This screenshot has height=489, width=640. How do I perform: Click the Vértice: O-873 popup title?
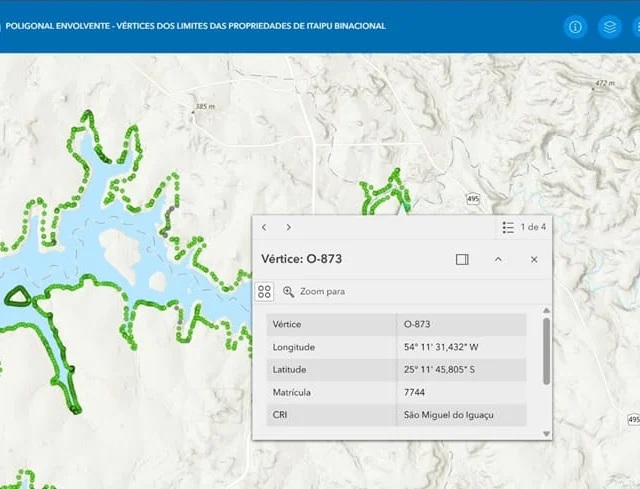(x=301, y=259)
